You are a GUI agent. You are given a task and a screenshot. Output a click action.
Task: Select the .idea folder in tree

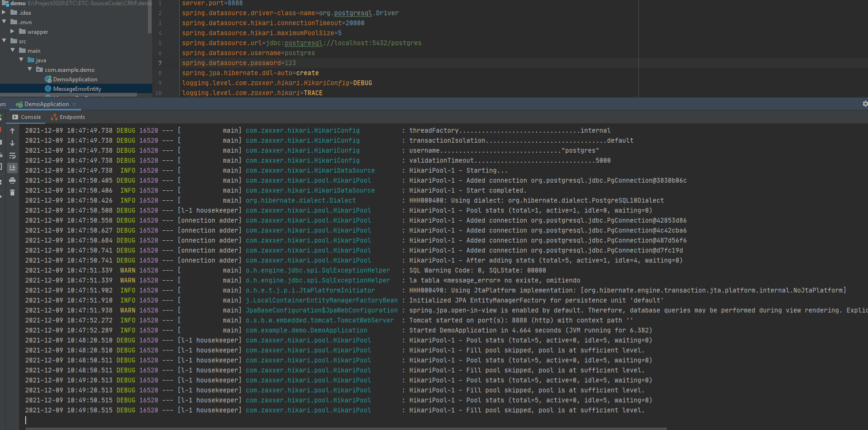(x=25, y=13)
